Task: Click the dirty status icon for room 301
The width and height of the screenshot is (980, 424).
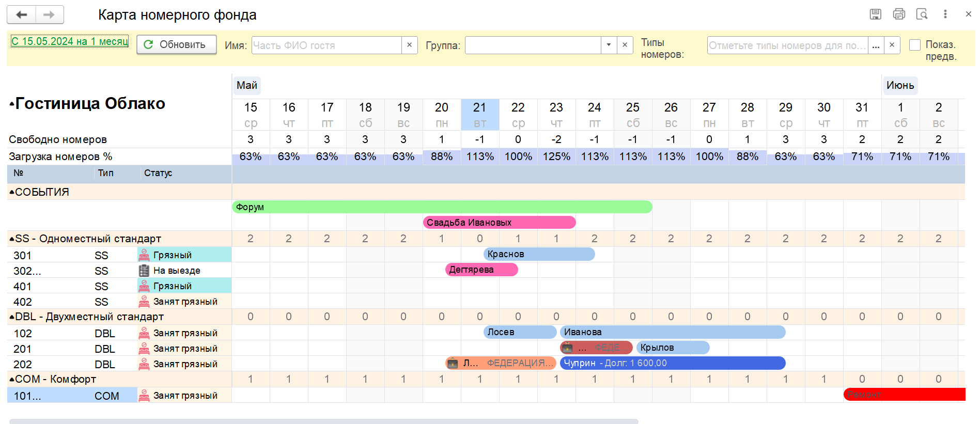Action: (144, 255)
